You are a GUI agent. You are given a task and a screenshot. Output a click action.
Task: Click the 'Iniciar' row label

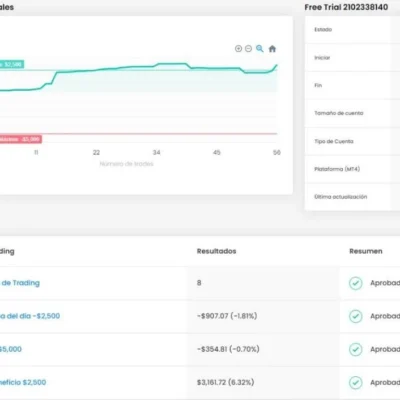(x=322, y=58)
